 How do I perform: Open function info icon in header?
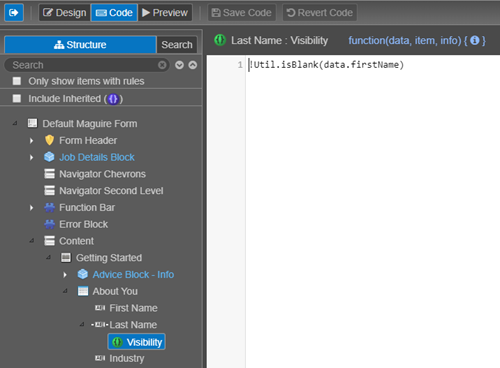[x=474, y=41]
